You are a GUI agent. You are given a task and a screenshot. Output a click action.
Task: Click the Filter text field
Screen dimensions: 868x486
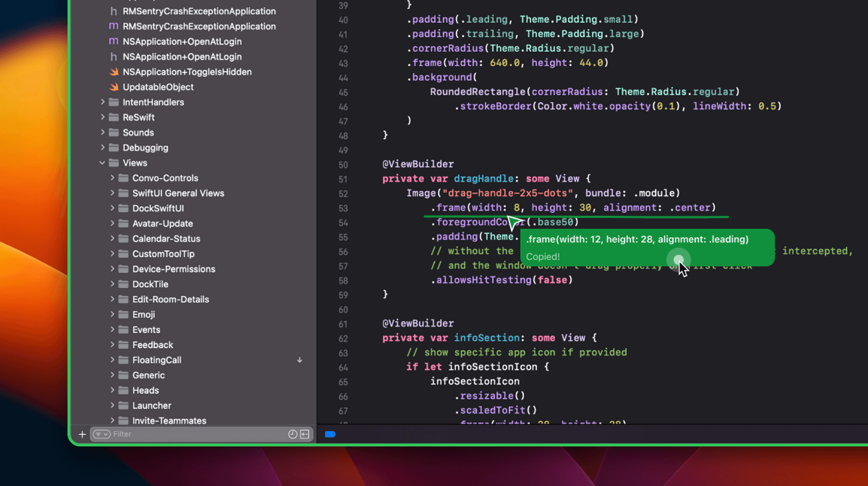coord(195,434)
